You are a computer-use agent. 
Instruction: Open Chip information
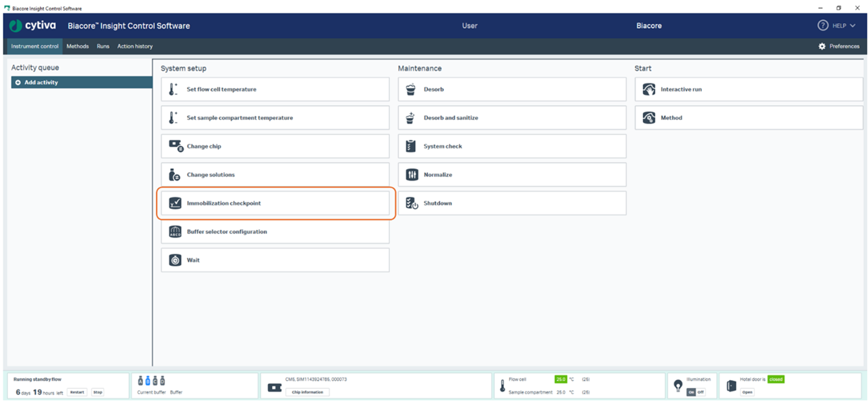tap(307, 392)
